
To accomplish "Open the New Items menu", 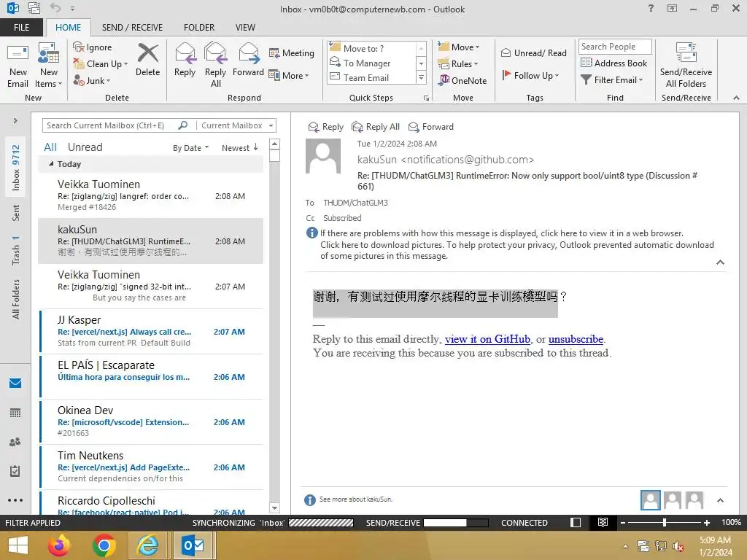I will coord(49,65).
